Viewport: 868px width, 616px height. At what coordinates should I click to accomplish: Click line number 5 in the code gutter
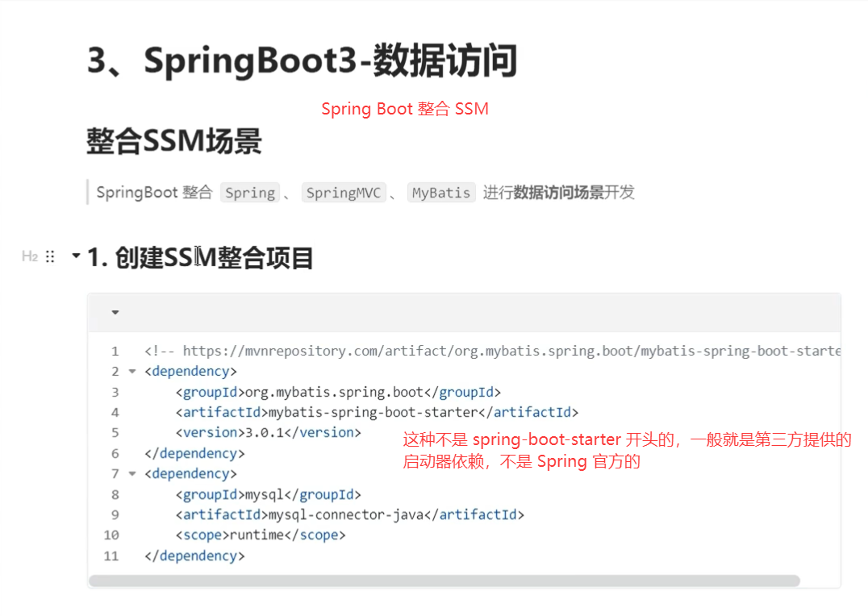(x=115, y=433)
